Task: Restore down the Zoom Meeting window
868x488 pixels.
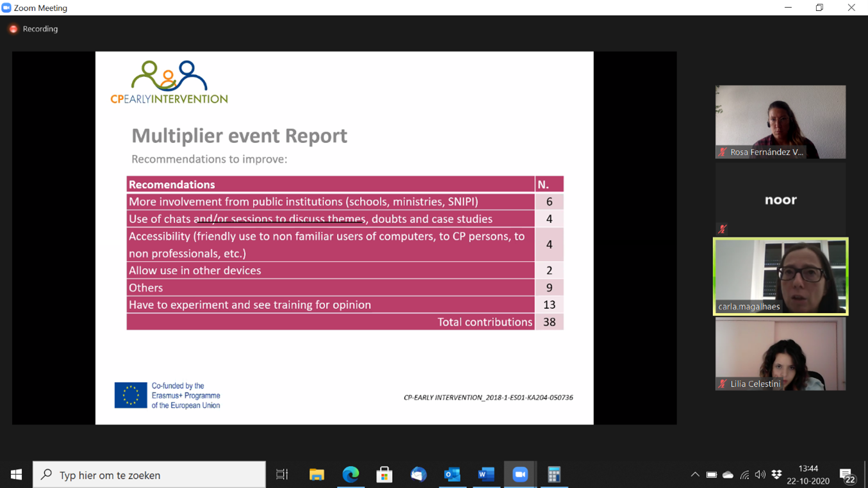Action: (x=819, y=8)
